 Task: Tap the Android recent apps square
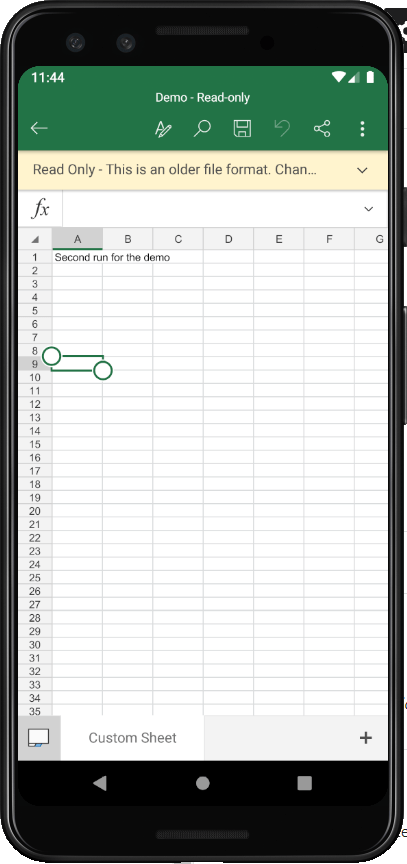(304, 783)
